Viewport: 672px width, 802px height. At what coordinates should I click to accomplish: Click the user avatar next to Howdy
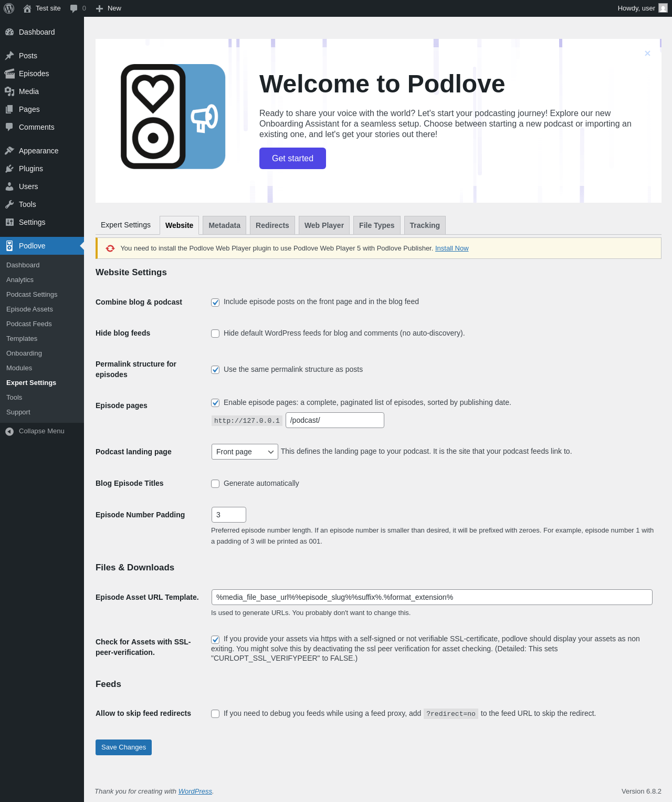click(x=663, y=8)
